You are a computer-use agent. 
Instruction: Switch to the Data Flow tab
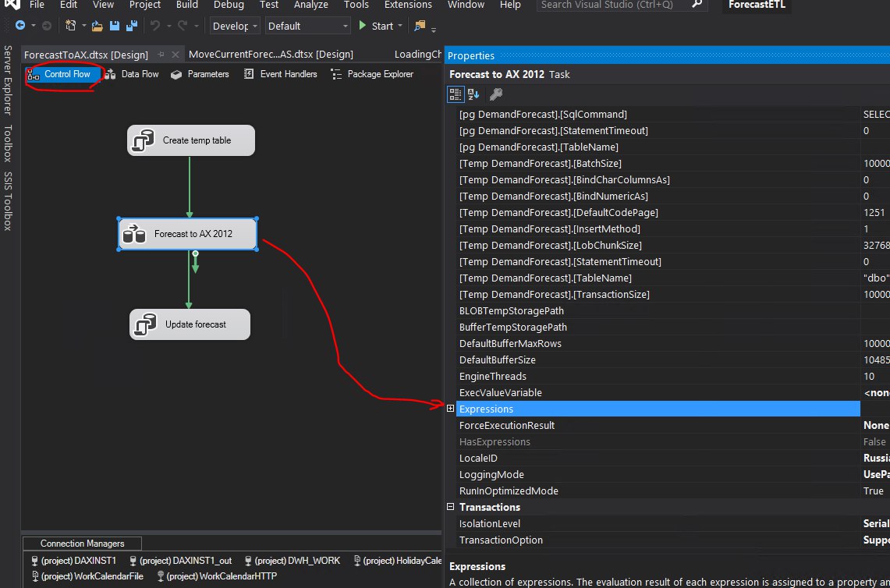[x=133, y=74]
